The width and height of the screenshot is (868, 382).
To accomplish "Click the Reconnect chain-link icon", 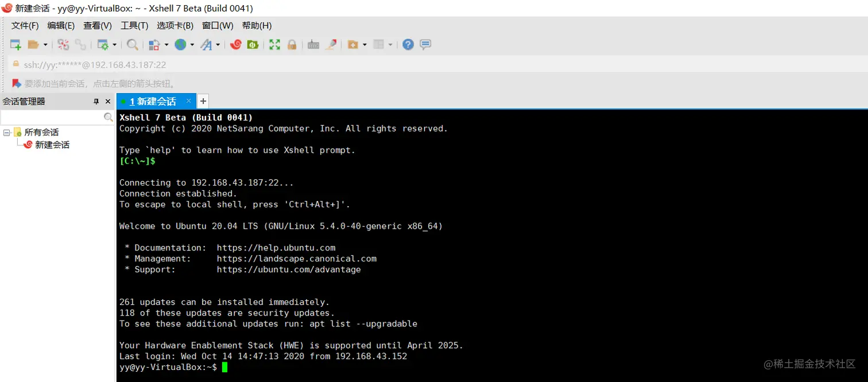I will [x=80, y=44].
